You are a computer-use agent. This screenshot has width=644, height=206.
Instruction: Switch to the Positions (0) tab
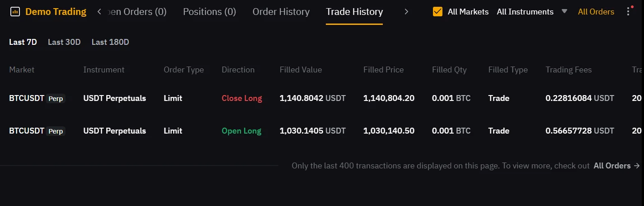(209, 12)
